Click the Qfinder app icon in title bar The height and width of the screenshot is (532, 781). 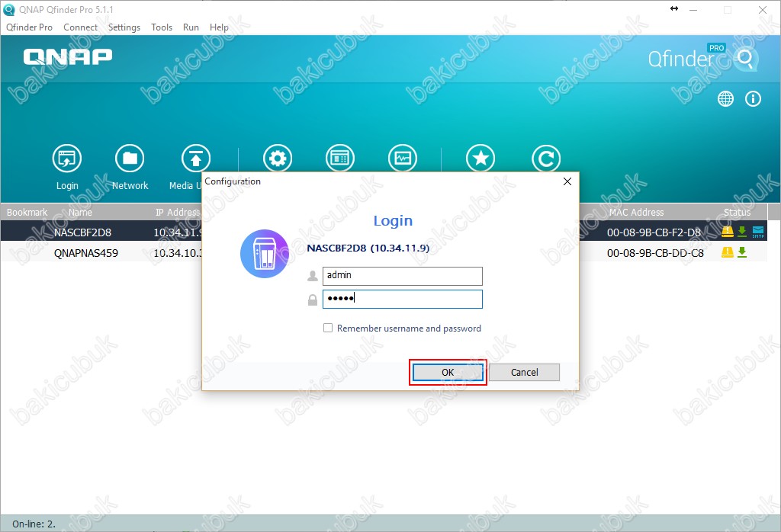pyautogui.click(x=9, y=9)
